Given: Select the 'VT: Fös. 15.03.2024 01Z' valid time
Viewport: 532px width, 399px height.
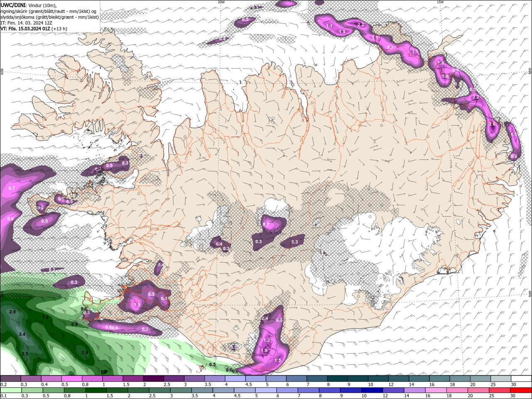Looking at the screenshot, I should pyautogui.click(x=25, y=29).
